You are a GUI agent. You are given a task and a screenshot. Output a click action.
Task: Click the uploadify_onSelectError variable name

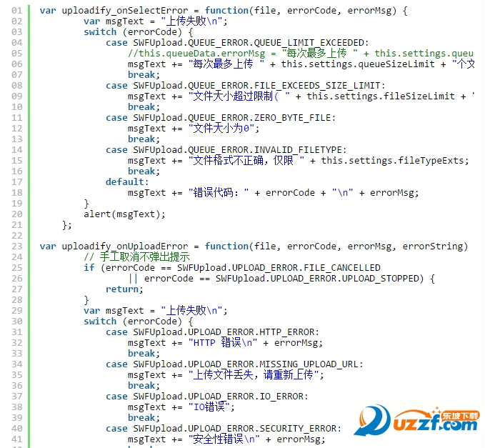pyautogui.click(x=125, y=11)
